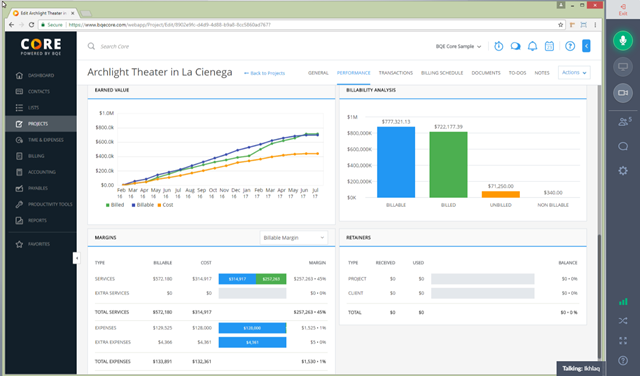
Task: Open the Billable Margin dropdown
Action: (x=293, y=238)
